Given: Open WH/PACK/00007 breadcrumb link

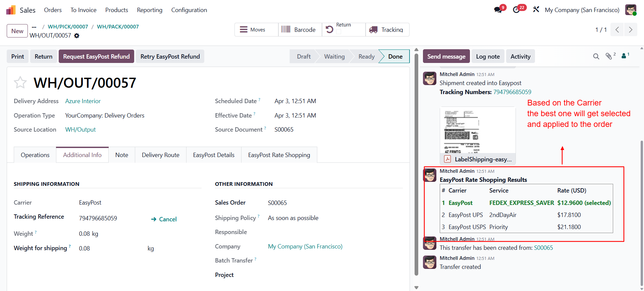Looking at the screenshot, I should (118, 27).
